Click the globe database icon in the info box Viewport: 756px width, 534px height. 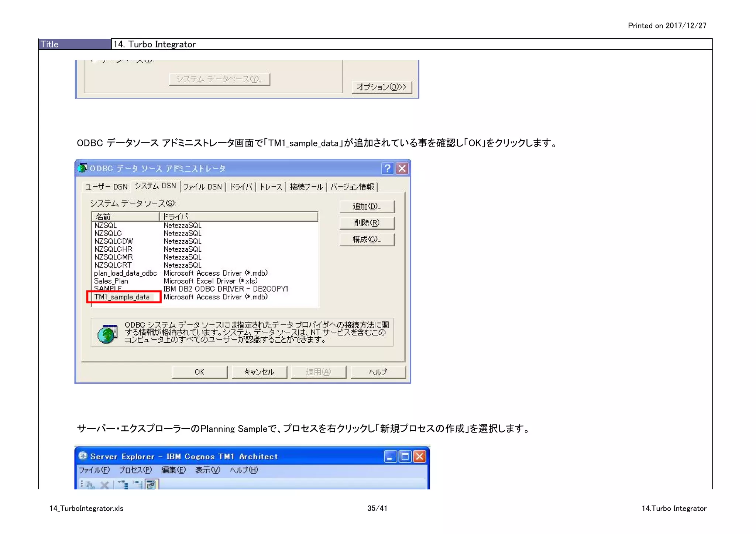tap(107, 334)
